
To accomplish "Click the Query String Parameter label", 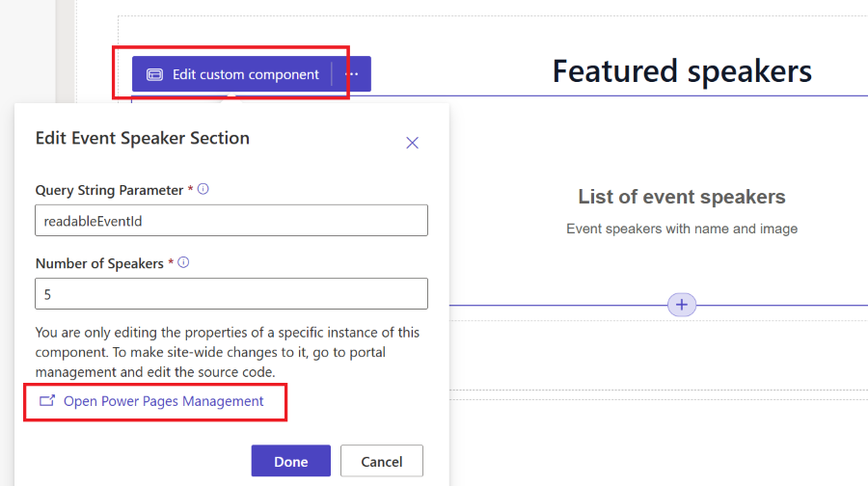I will pyautogui.click(x=109, y=190).
